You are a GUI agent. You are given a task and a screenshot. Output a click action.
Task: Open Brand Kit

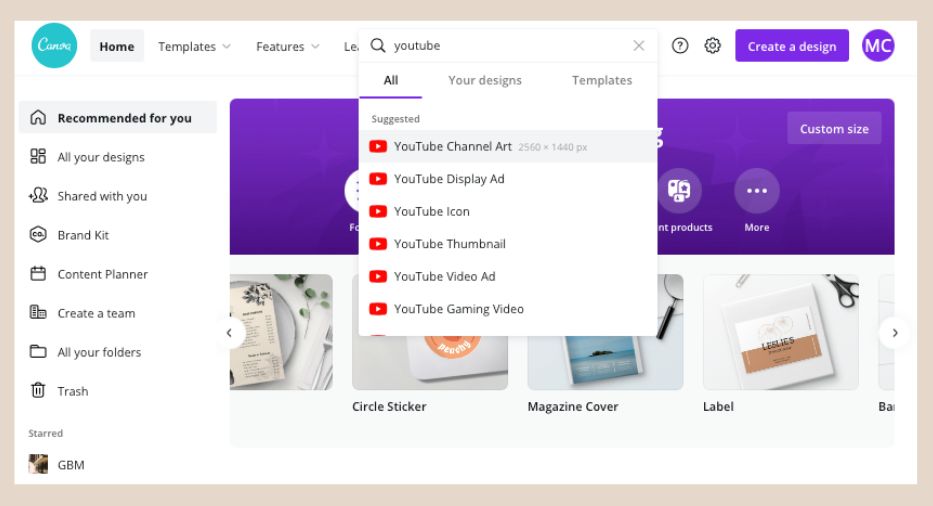click(83, 235)
